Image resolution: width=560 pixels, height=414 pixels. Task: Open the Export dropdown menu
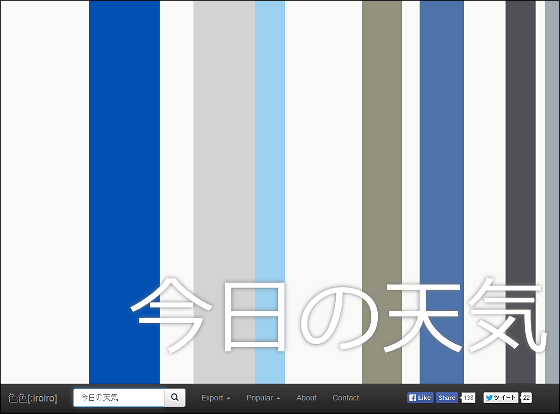216,398
